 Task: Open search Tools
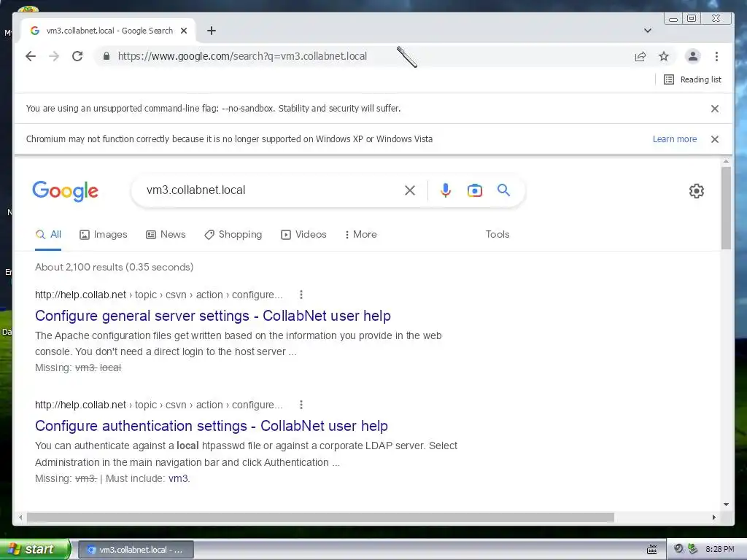pos(498,234)
